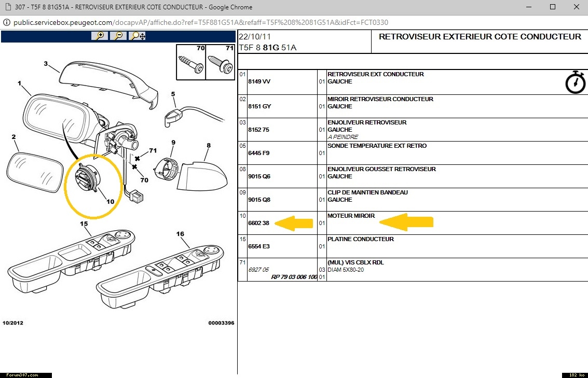Image resolution: width=588 pixels, height=378 pixels.
Task: Select part number 6602 38
Action: pyautogui.click(x=259, y=223)
